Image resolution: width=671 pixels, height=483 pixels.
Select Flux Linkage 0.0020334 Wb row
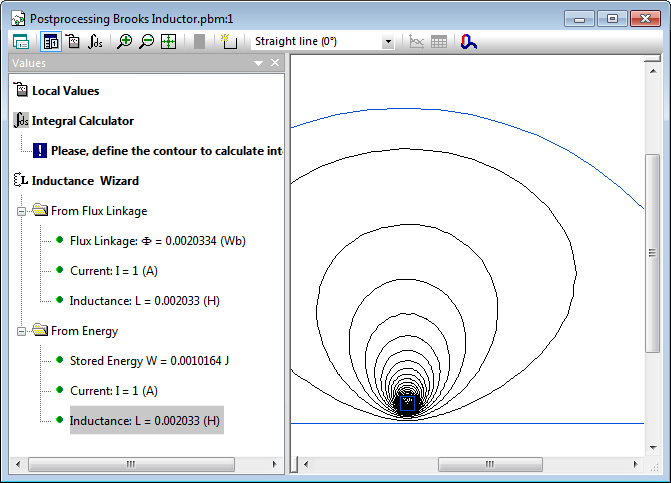(157, 241)
